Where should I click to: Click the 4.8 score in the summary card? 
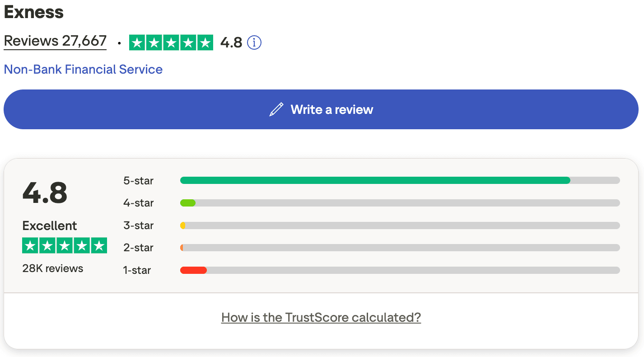tap(44, 192)
